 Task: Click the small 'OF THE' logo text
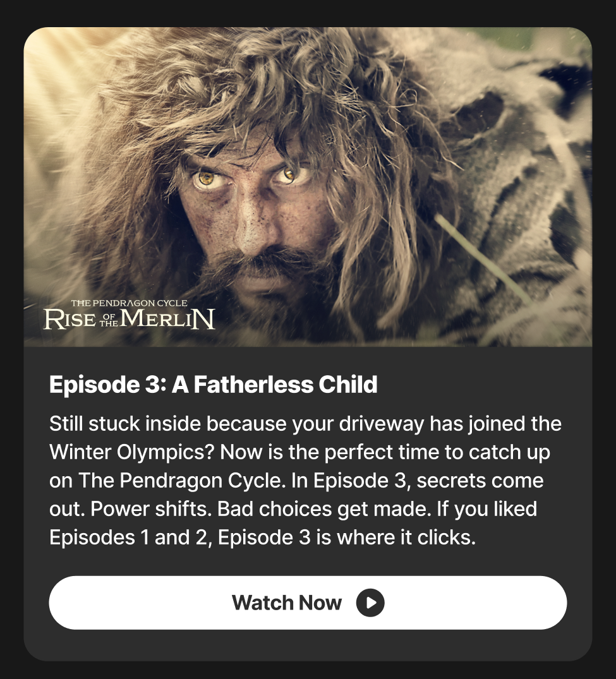[x=108, y=320]
